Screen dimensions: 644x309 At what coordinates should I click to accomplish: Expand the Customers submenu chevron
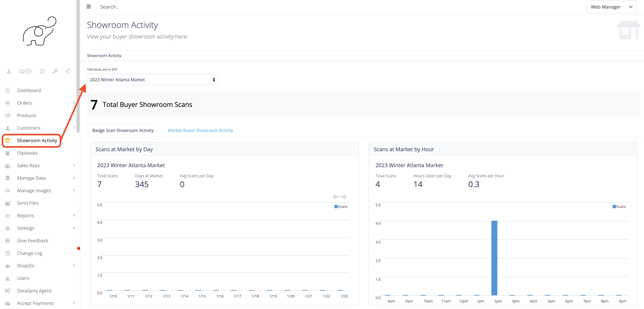pos(74,128)
